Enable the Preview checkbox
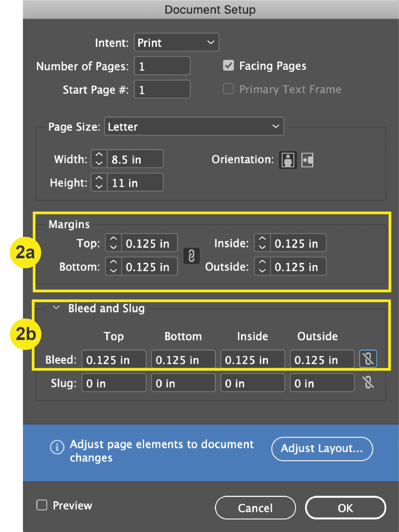This screenshot has height=532, width=399. [42, 504]
